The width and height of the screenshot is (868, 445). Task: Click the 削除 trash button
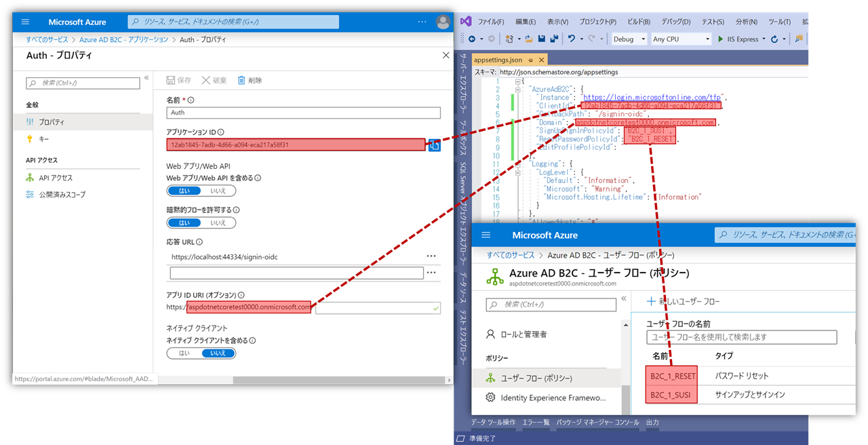pos(250,80)
